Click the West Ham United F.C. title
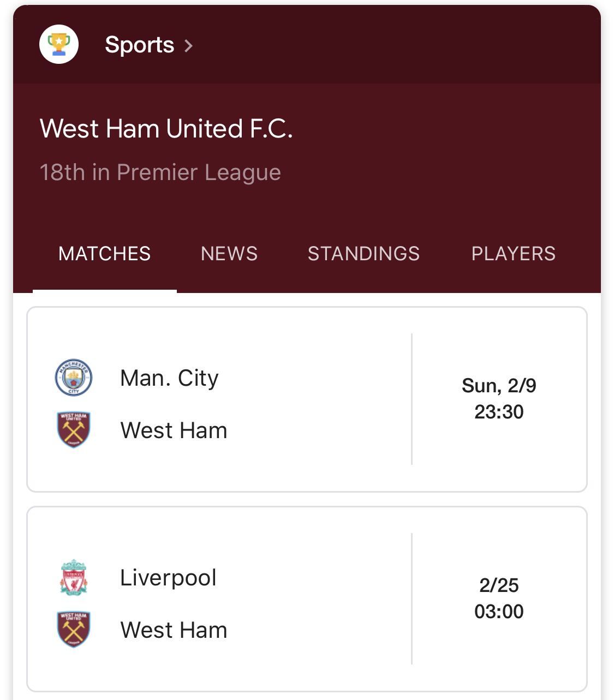 tap(166, 129)
